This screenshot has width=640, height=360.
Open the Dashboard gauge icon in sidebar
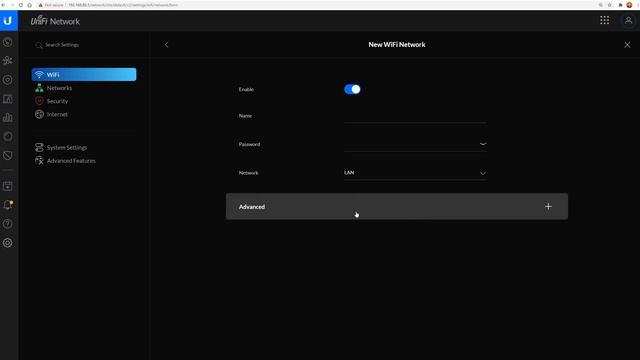pos(7,42)
